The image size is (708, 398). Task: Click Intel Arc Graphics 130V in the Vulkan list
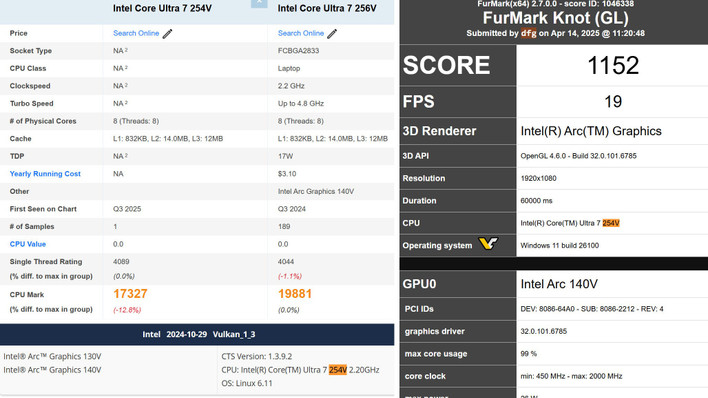(52, 356)
